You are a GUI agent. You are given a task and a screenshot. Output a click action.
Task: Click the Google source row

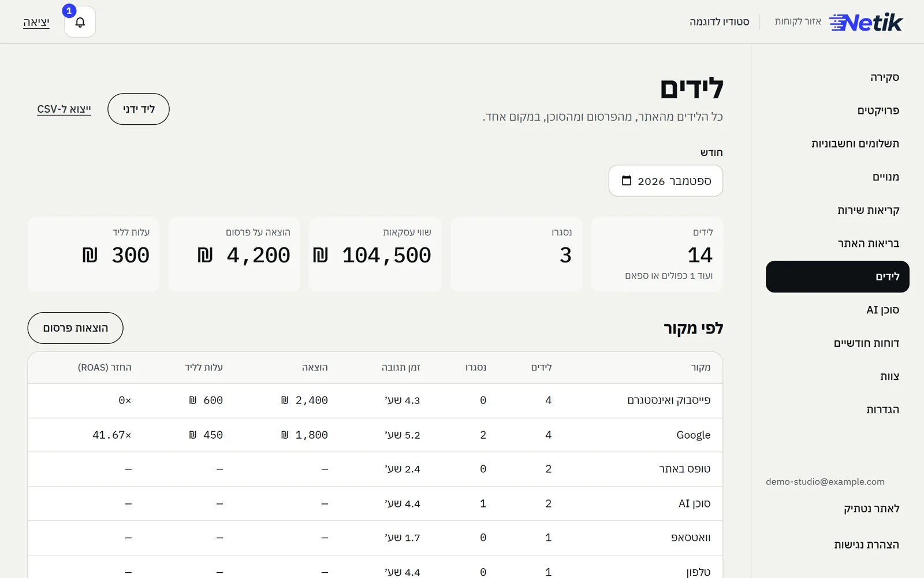click(x=375, y=435)
